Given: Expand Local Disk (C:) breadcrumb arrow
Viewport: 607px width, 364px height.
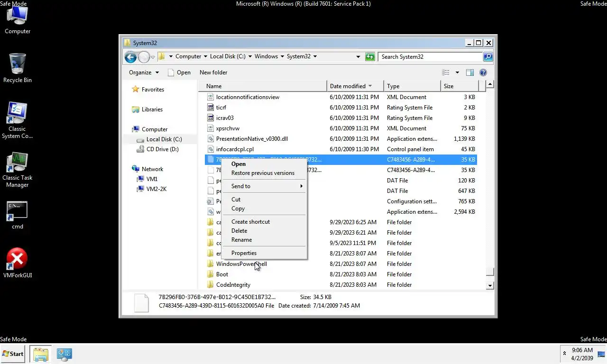Looking at the screenshot, I should [250, 56].
